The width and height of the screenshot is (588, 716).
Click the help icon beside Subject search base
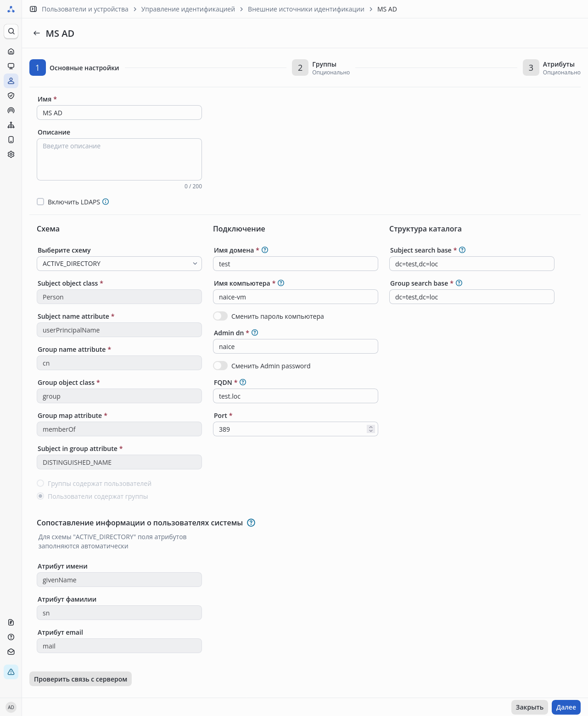(x=462, y=250)
